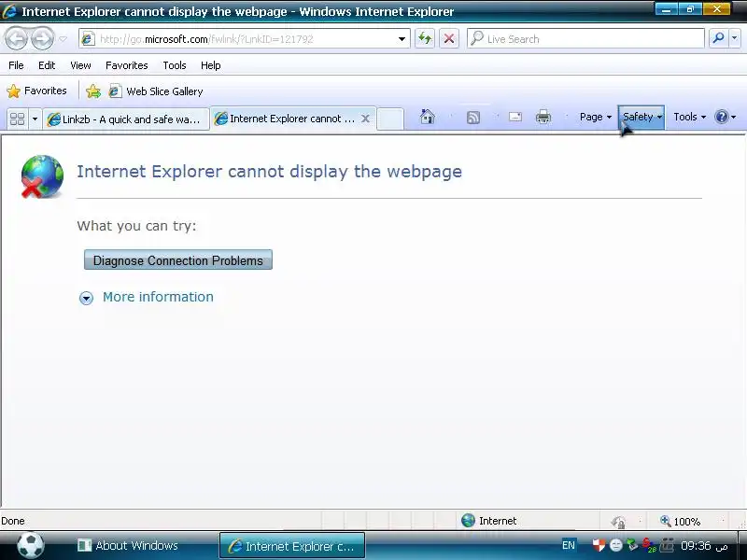
Task: Open the Favorites menu in menu bar
Action: point(127,65)
